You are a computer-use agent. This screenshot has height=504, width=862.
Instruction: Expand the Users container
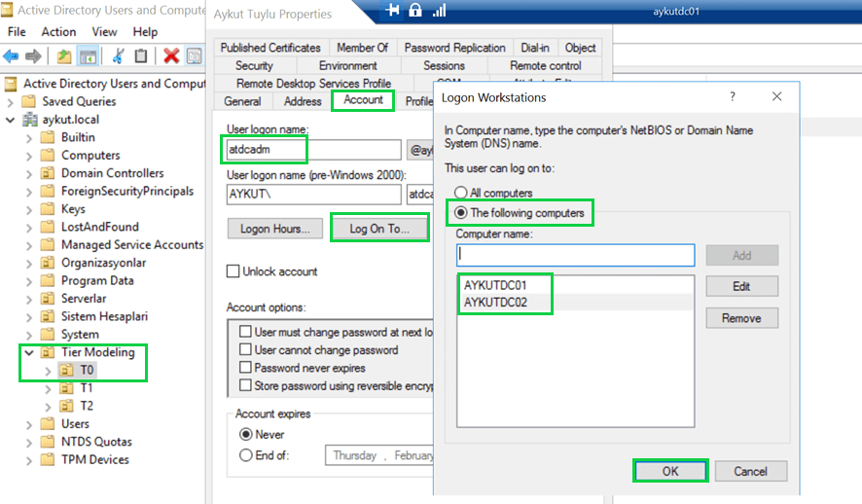[29, 424]
